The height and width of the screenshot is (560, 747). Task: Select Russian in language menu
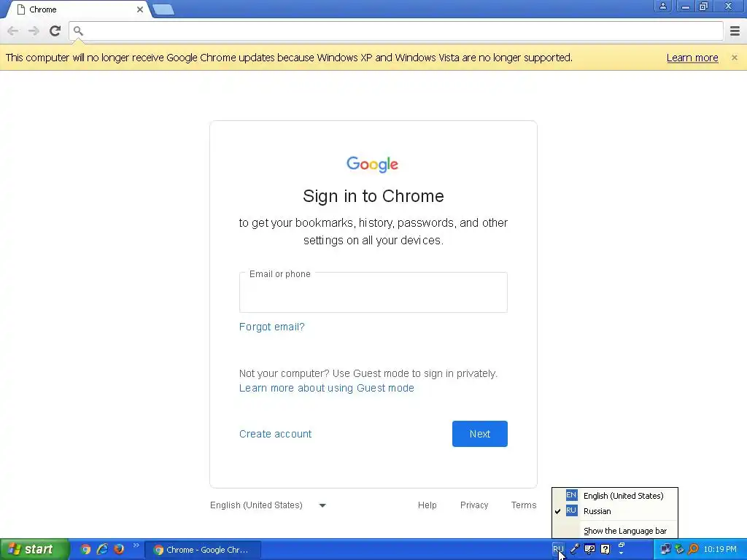(614, 511)
